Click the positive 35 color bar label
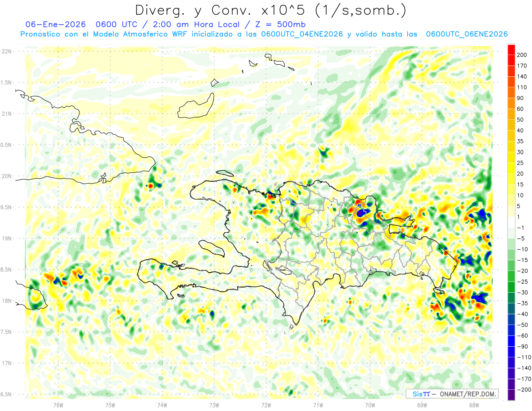The image size is (532, 411). (520, 141)
